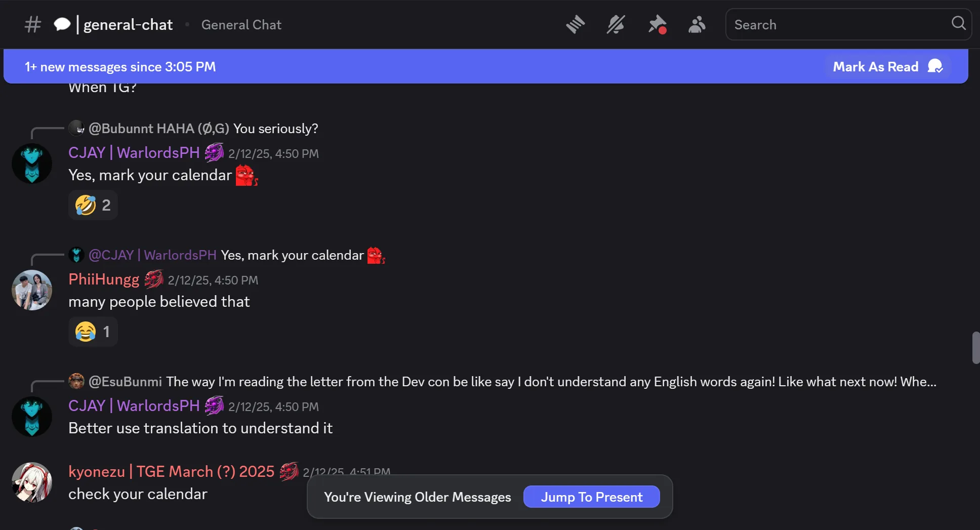Click the search magnifier icon
This screenshot has height=530, width=980.
click(958, 23)
